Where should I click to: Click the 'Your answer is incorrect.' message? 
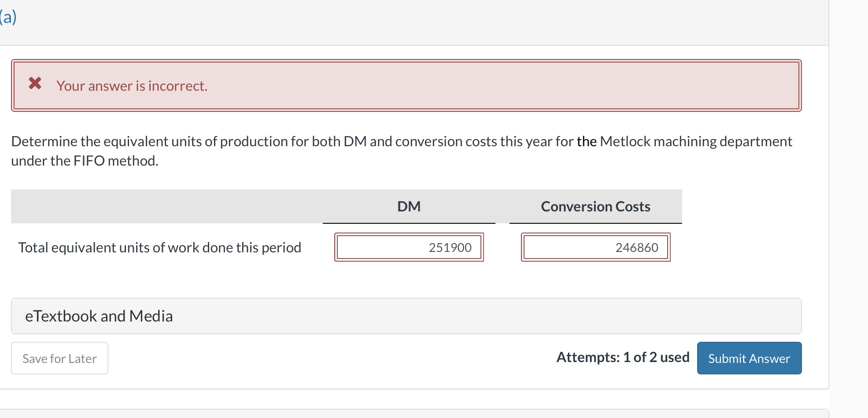point(132,86)
